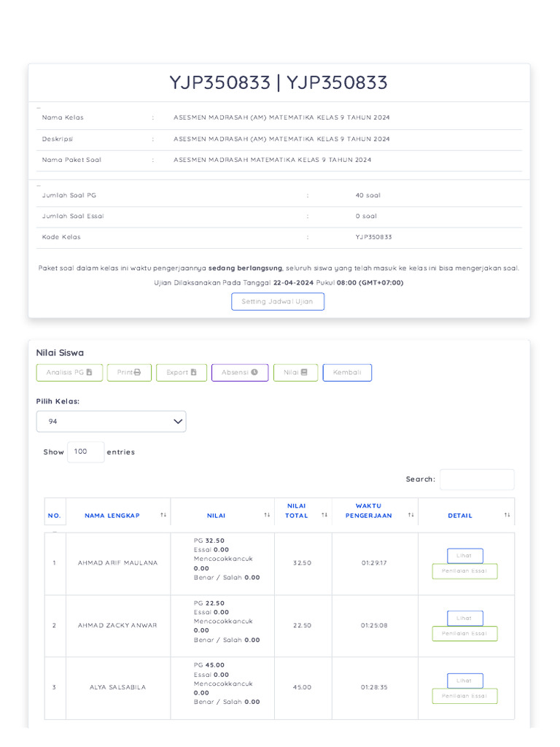560x747 pixels.
Task: Open Penilaian Essai for Ahmad Zacky Anwar
Action: [x=464, y=634]
